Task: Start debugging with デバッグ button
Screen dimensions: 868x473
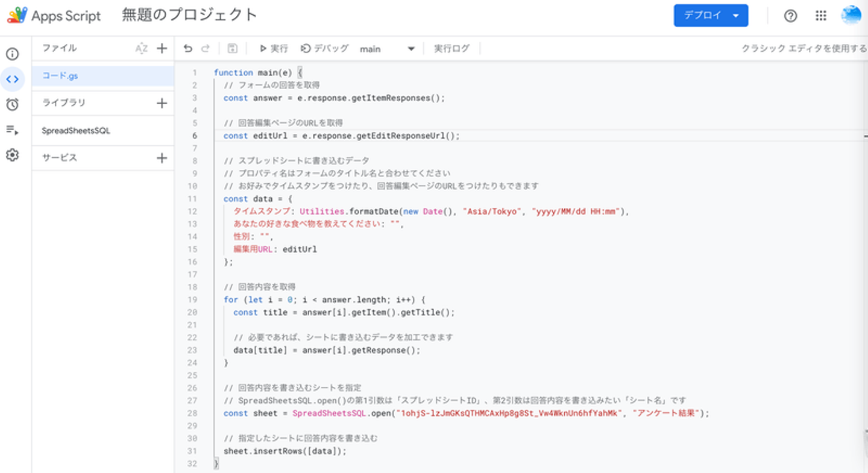Action: tap(325, 49)
